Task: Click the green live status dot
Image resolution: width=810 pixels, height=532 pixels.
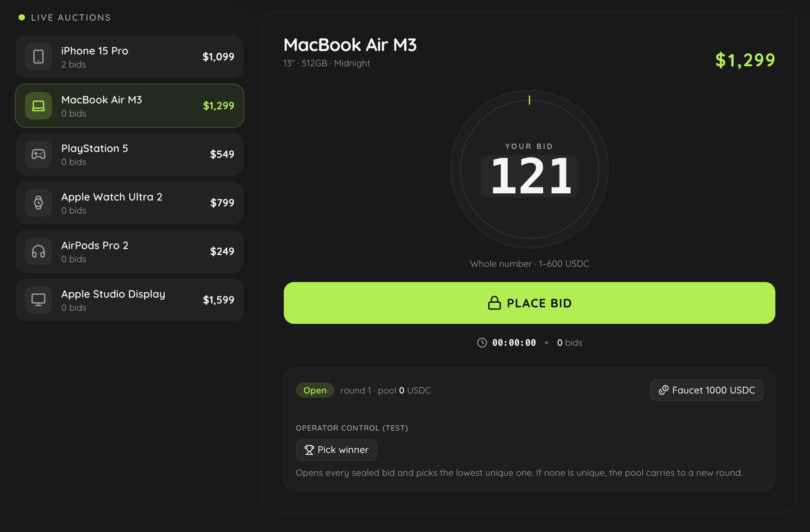Action: pyautogui.click(x=22, y=17)
